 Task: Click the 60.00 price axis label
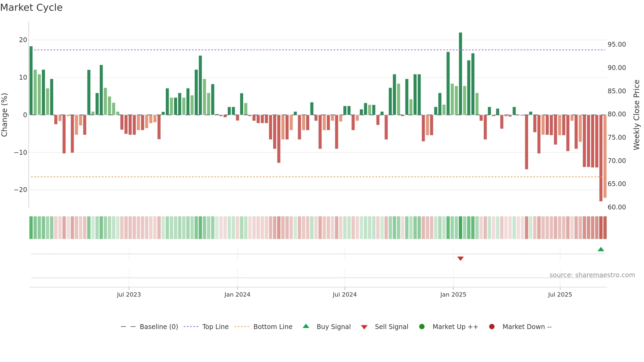(617, 207)
